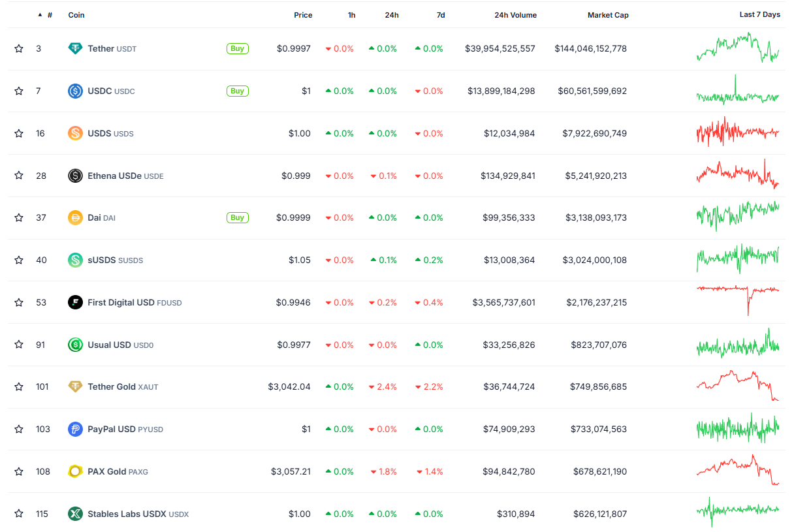Click PAX Gold 7d change 1.4%
Viewport: 794px width, 532px height.
pos(430,471)
